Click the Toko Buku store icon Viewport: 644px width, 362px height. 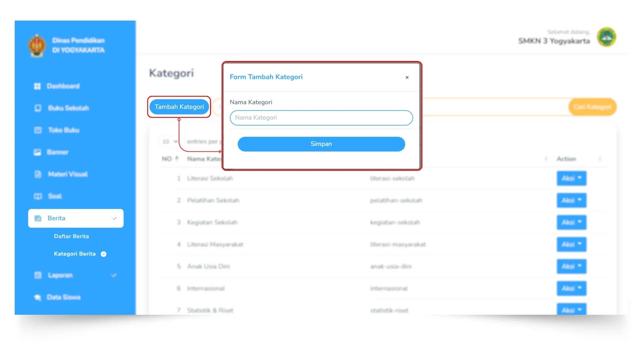[x=38, y=130]
